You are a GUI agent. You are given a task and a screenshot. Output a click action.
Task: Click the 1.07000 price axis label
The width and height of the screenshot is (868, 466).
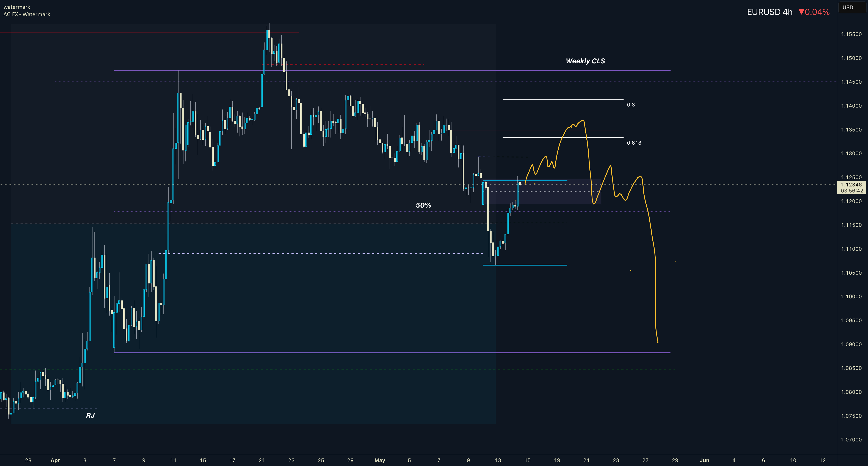coord(851,440)
